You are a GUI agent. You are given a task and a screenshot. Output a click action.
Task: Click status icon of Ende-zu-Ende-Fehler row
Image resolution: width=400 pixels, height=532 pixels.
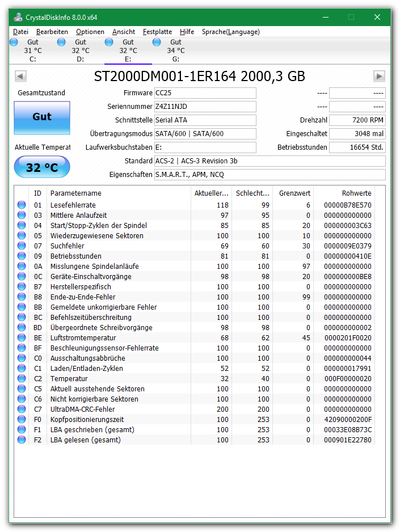(22, 297)
